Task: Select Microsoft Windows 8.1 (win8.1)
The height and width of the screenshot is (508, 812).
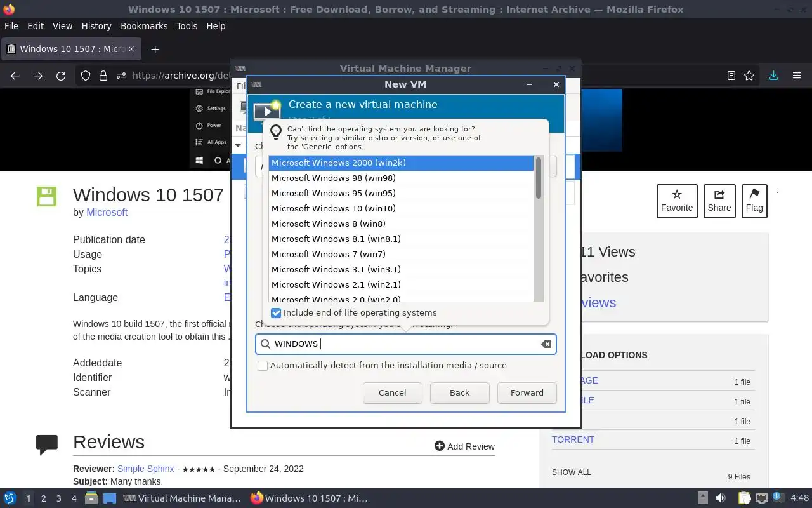Action: (401, 239)
